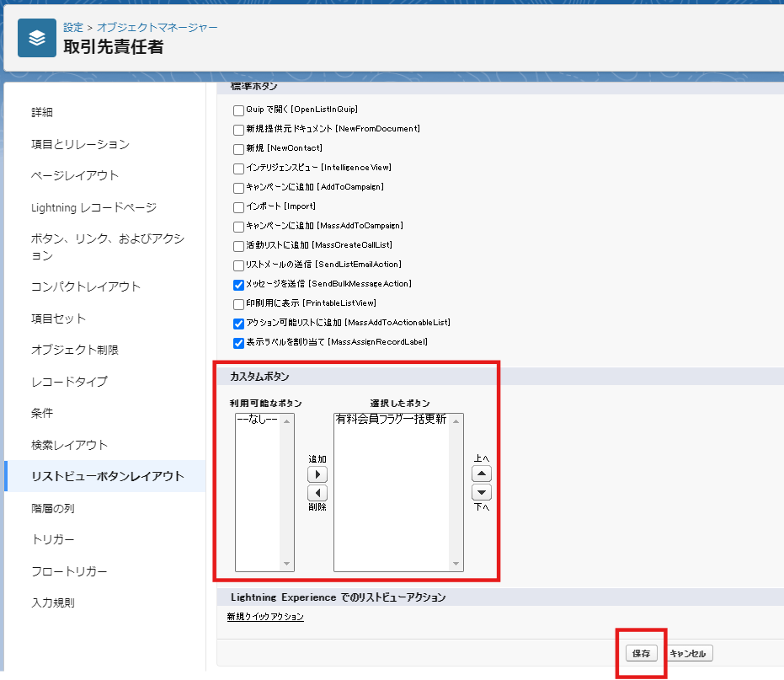The image size is (784, 680).
Task: Check キャンペーンに追加 [MassAddToCampaign] checkbox
Action: click(x=239, y=227)
